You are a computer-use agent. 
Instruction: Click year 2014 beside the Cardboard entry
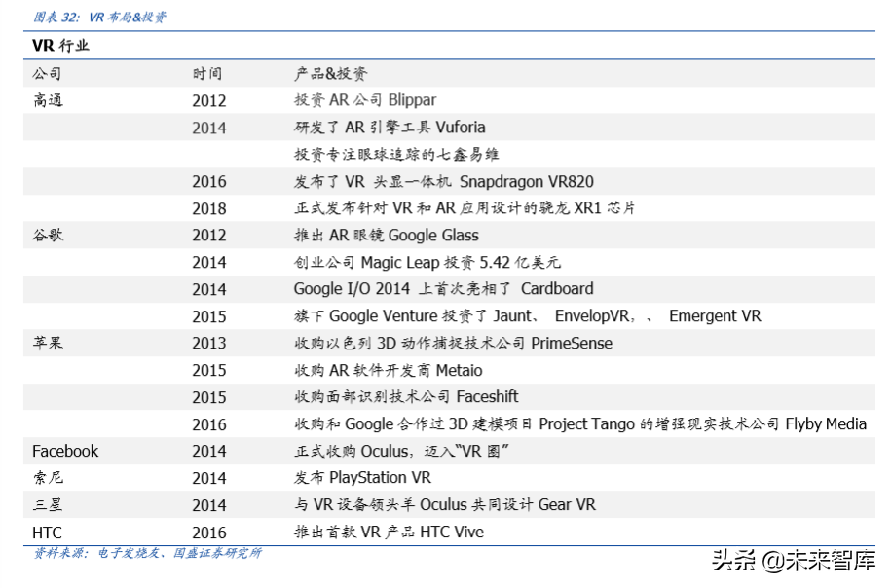[209, 289]
